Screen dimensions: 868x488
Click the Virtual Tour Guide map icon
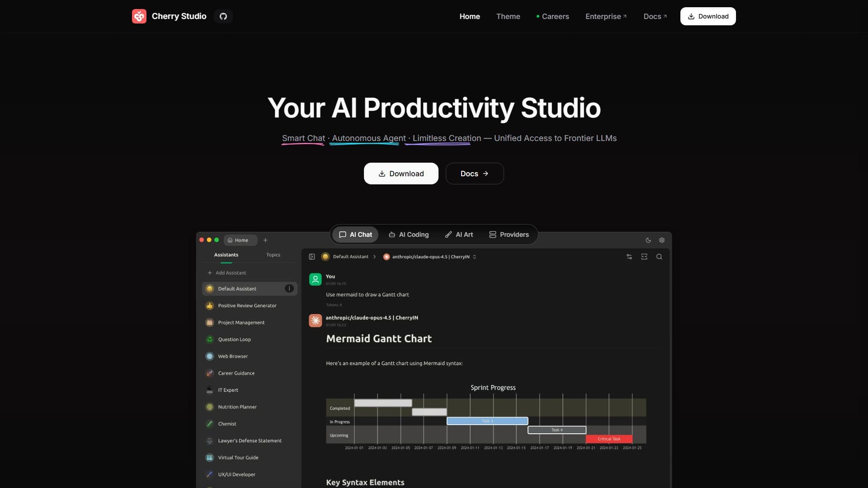point(210,458)
